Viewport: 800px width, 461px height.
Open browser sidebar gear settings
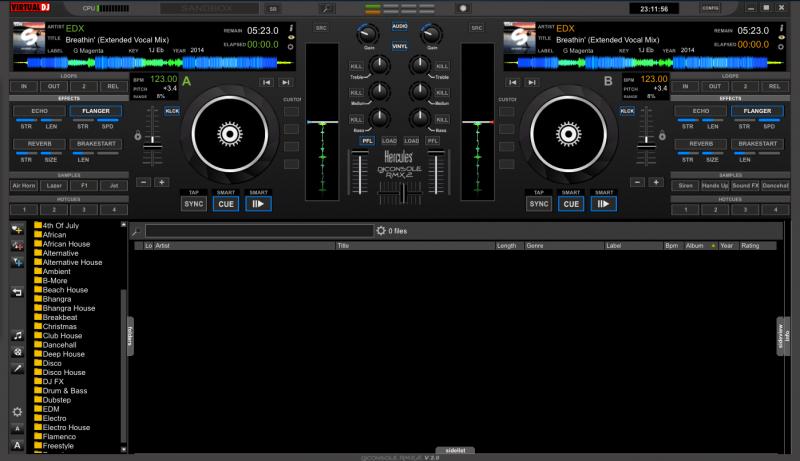tap(17, 412)
